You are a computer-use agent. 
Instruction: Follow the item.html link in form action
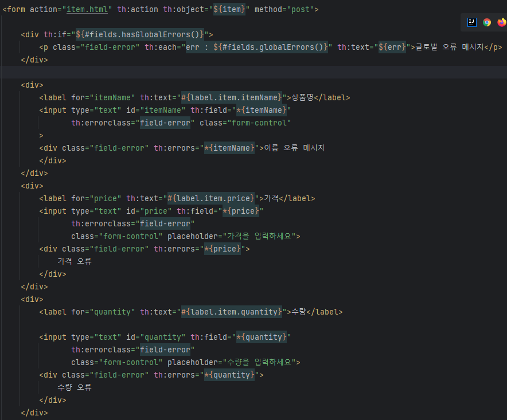point(87,9)
